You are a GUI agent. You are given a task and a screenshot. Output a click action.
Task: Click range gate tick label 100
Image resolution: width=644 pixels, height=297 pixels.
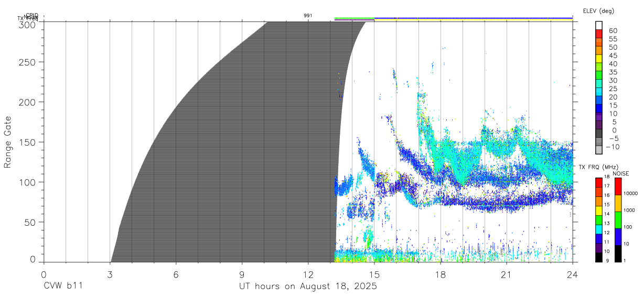point(26,182)
